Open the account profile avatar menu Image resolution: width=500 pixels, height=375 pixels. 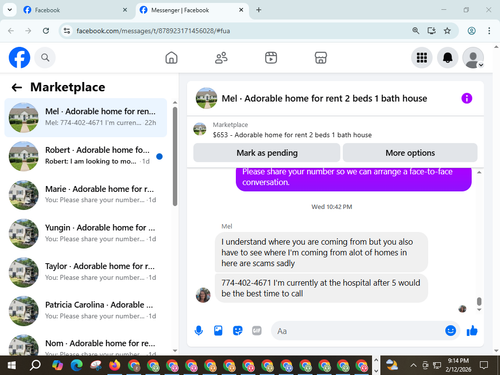coord(473,58)
